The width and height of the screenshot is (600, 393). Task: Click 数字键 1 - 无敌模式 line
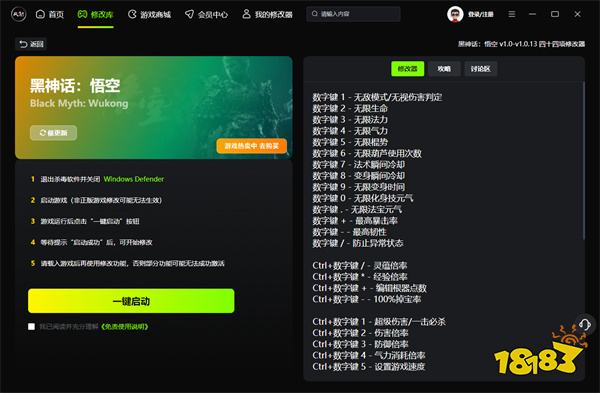click(x=377, y=97)
